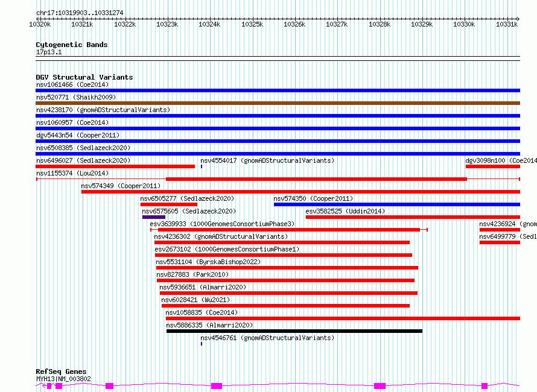Viewport: 537px width, 392px height.
Task: Click the 10331k ruler label
Action: pyautogui.click(x=507, y=24)
